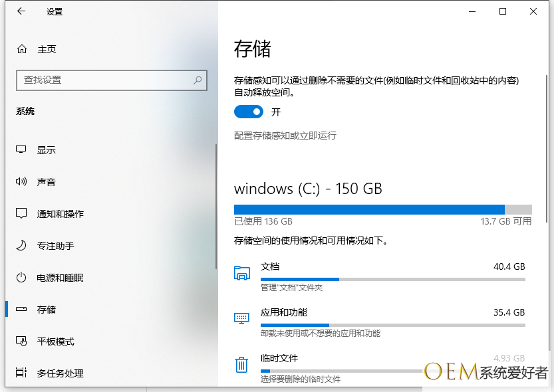Click the 通知和操作 notification icon
This screenshot has width=554, height=392.
point(21,214)
